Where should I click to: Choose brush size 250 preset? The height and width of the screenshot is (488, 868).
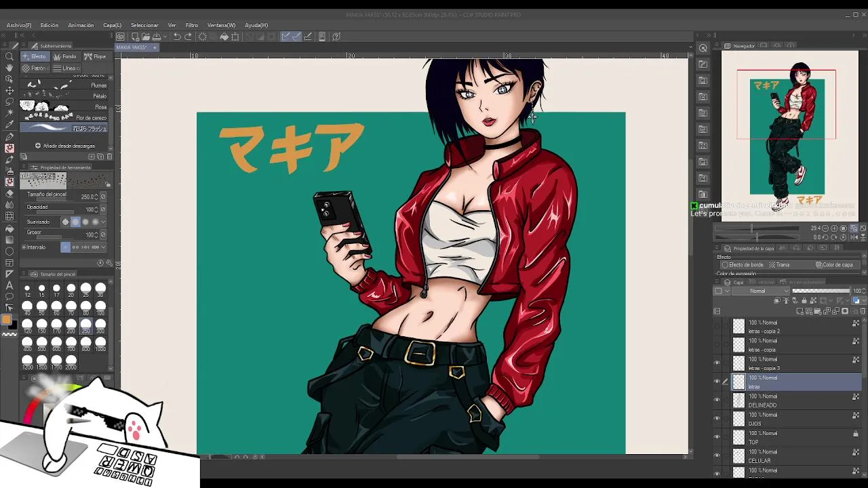click(x=85, y=327)
